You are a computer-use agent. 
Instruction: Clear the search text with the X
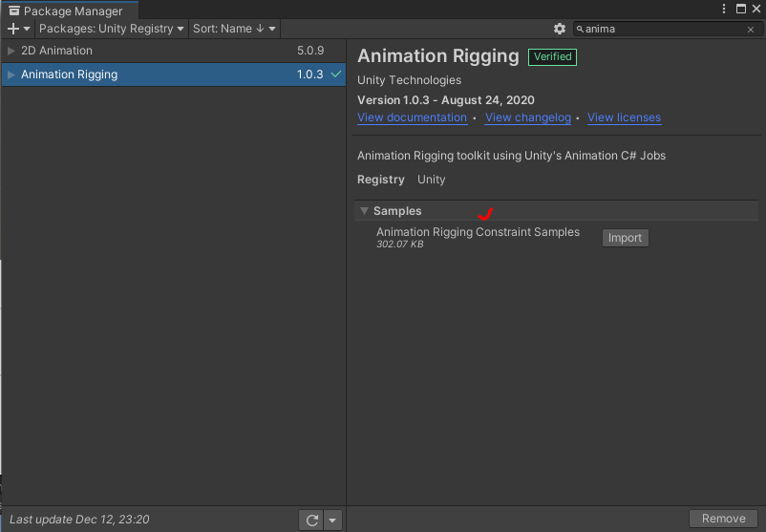[751, 30]
